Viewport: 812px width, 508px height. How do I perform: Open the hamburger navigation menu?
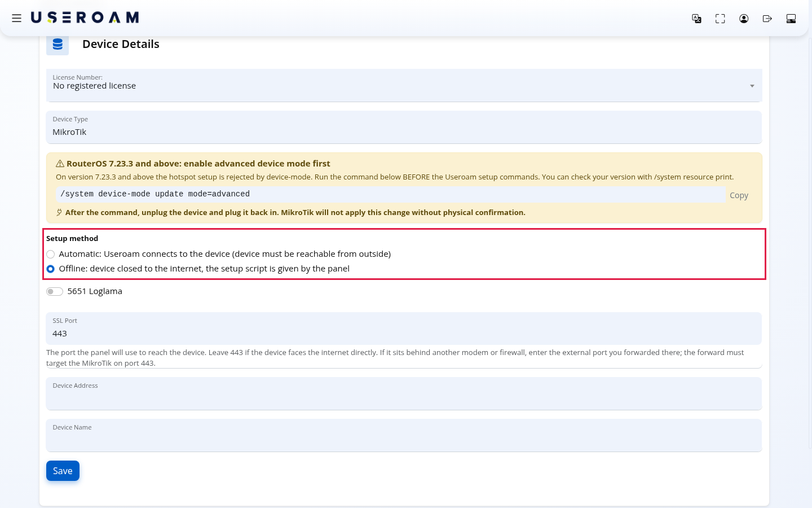pyautogui.click(x=17, y=18)
